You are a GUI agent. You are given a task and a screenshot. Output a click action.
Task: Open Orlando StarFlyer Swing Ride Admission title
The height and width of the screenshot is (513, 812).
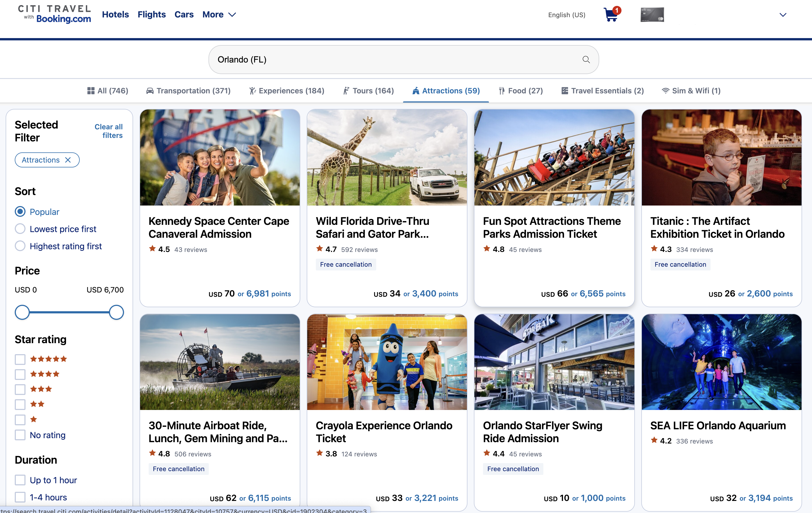[x=543, y=432]
